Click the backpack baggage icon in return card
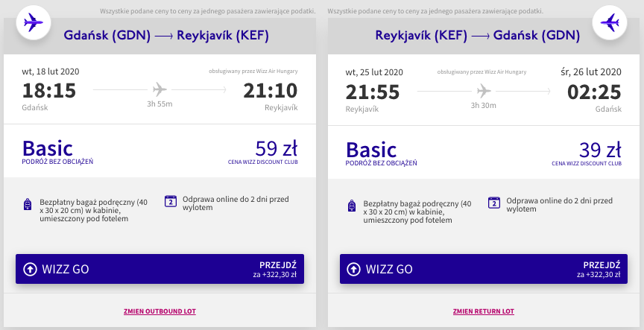The width and height of the screenshot is (644, 330). 352,206
